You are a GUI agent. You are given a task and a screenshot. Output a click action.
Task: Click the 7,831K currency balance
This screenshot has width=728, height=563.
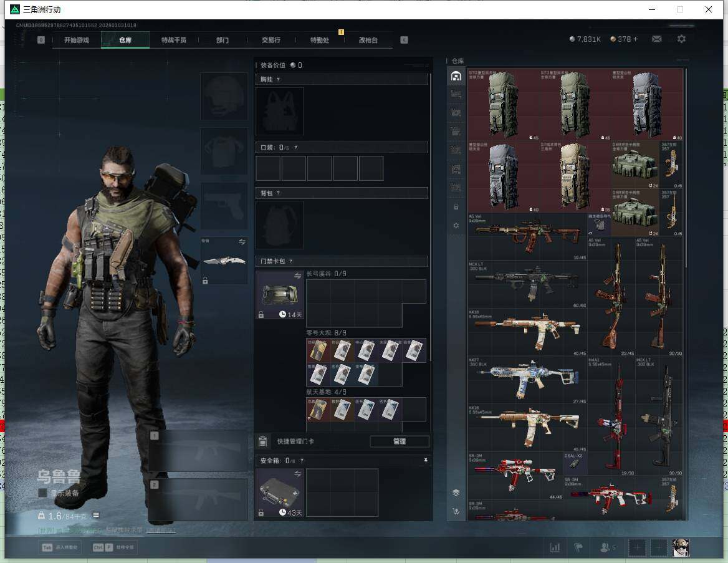pos(585,39)
